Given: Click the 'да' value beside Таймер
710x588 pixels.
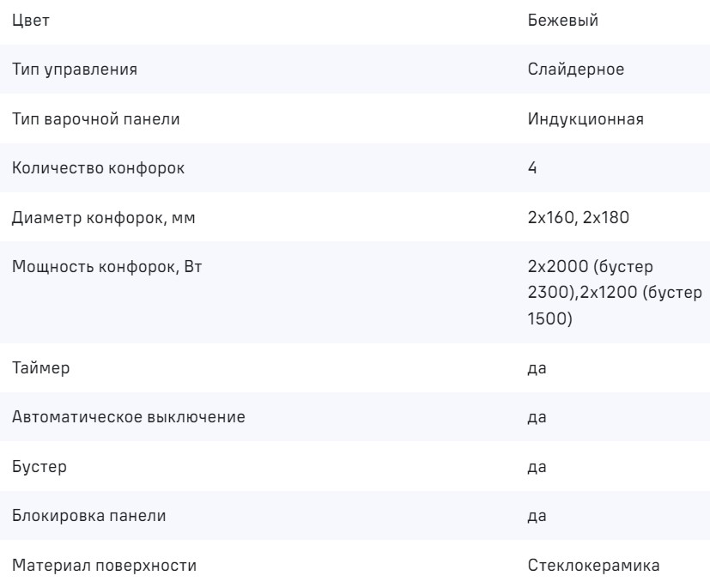Looking at the screenshot, I should 538,369.
